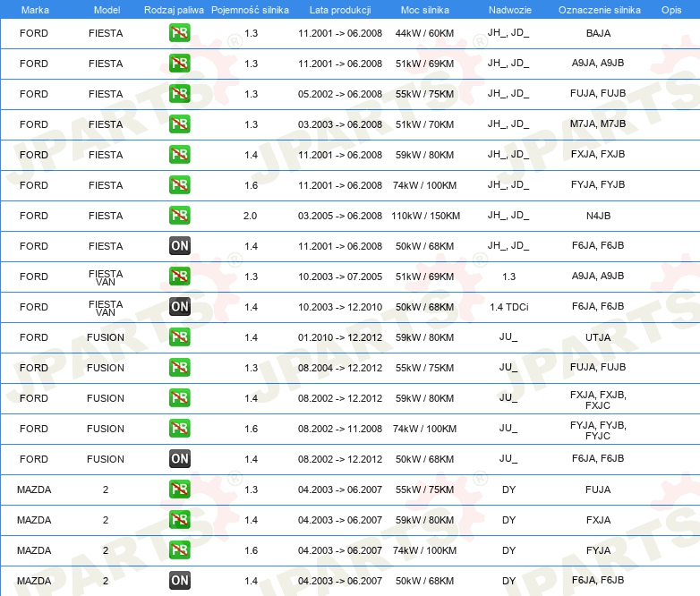The width and height of the screenshot is (700, 596).
Task: Click the 110kW / 150KM power cell
Action: point(425,216)
